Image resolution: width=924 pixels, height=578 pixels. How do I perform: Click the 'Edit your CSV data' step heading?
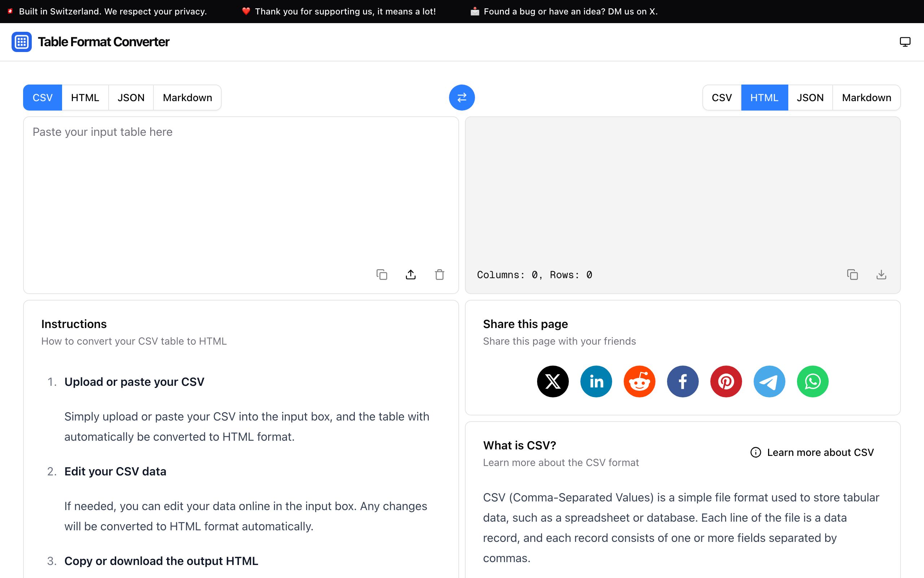(x=115, y=471)
